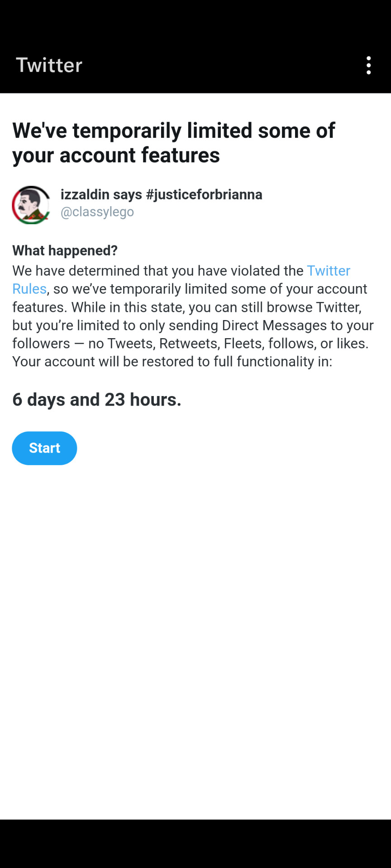
Task: Click the blue Start button
Action: point(44,448)
